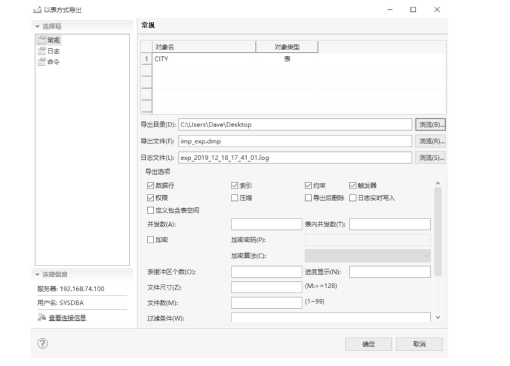Image resolution: width=510 pixels, height=366 pixels.
Task: Click export options scrollbar down arrow
Action: point(438,317)
